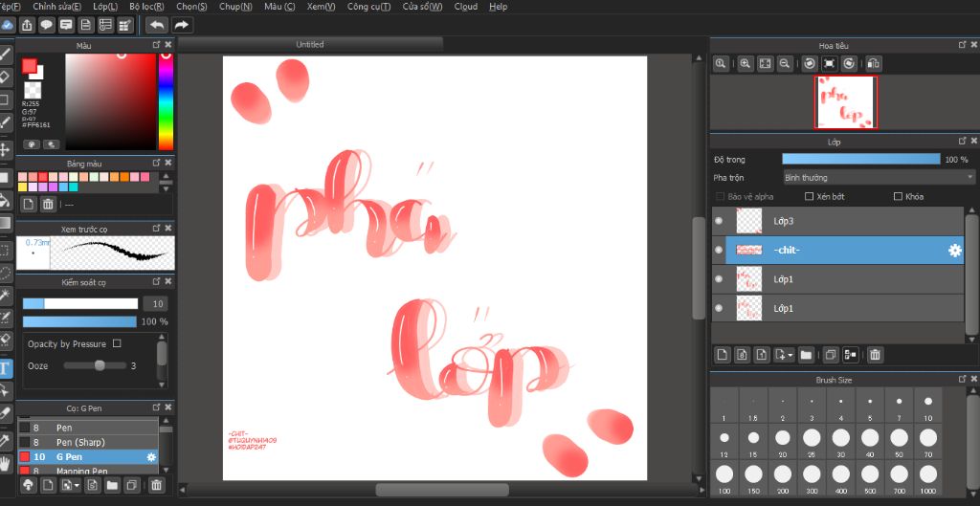
Task: Choose brush size 30 preset
Action: pos(840,442)
